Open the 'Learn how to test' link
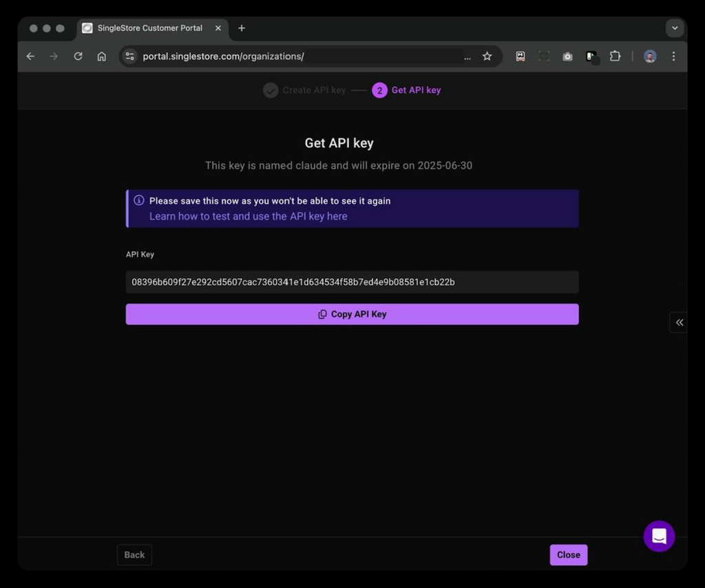This screenshot has width=705, height=588. point(248,216)
